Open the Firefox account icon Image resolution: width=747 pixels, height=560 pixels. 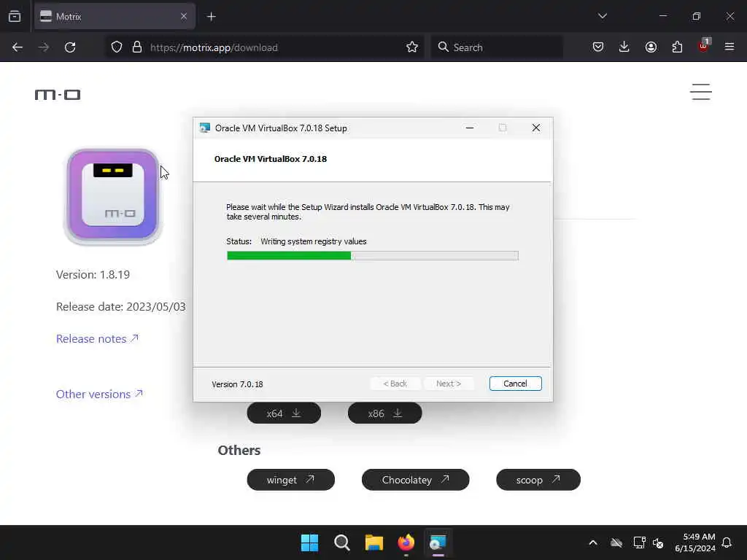click(x=651, y=47)
